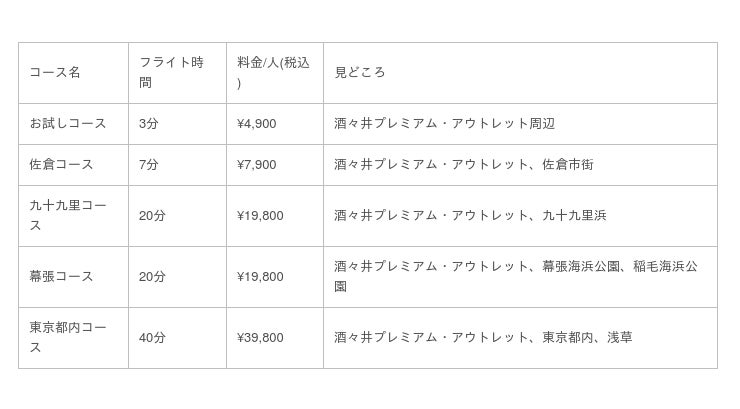Select the 佐倉コース cell

pos(61,165)
